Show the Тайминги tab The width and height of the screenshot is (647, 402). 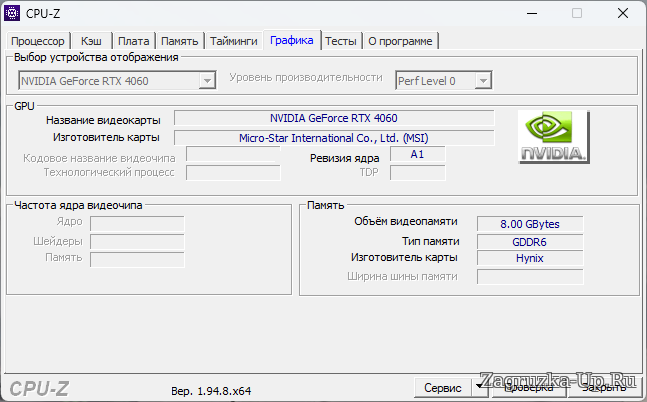234,41
